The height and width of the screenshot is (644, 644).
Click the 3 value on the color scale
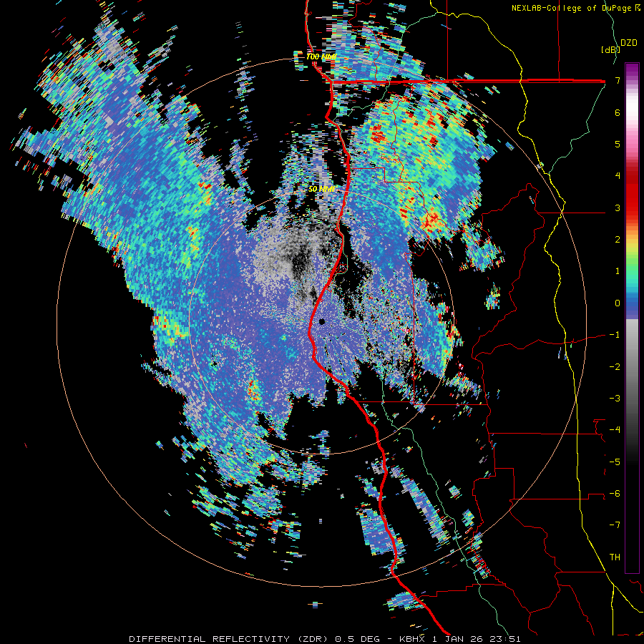coord(618,208)
